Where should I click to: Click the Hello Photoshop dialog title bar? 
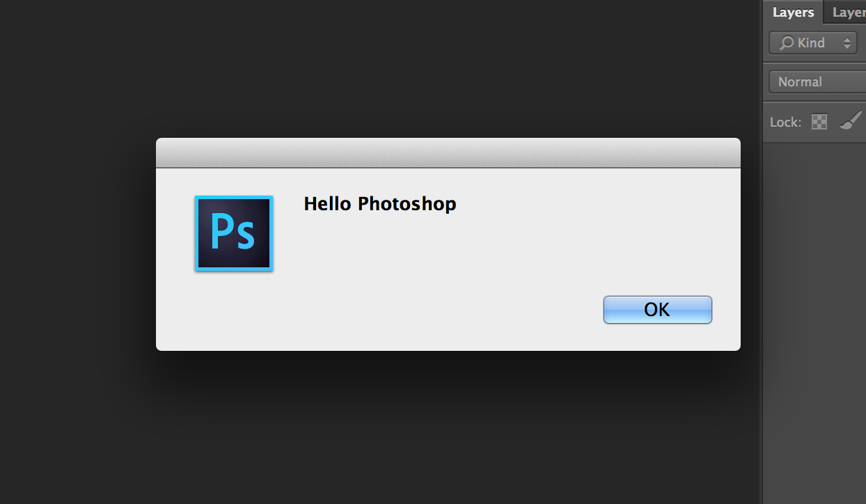(448, 151)
